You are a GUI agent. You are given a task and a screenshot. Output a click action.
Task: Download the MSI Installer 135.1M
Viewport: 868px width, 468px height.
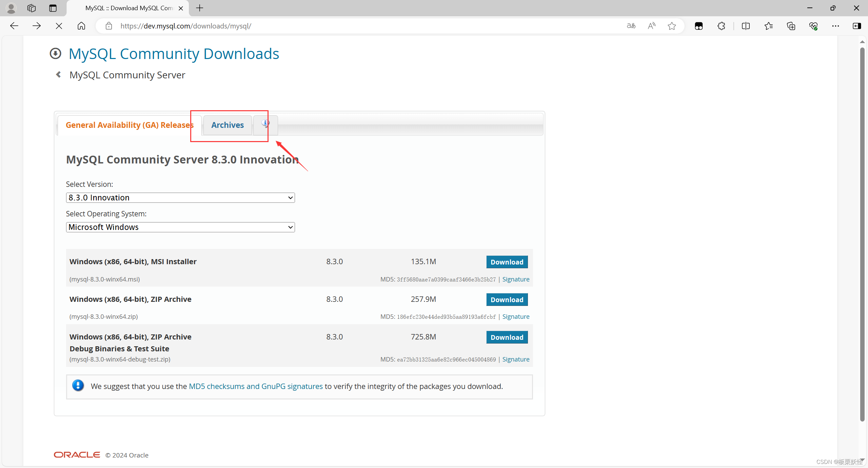507,262
